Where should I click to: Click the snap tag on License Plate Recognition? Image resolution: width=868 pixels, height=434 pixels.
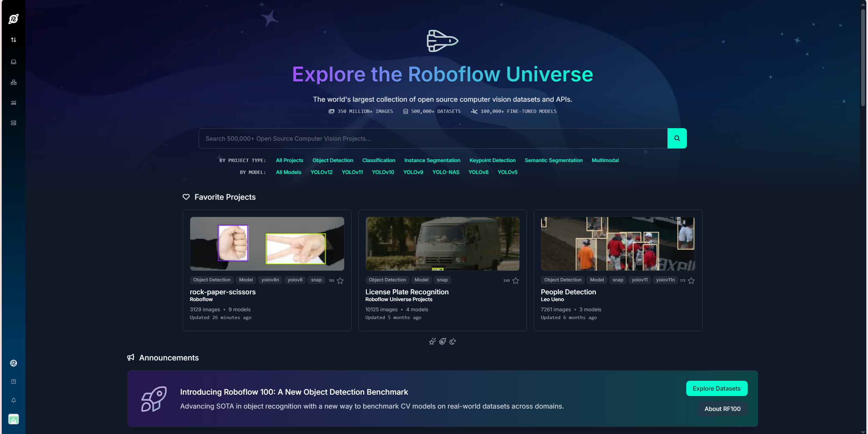442,280
